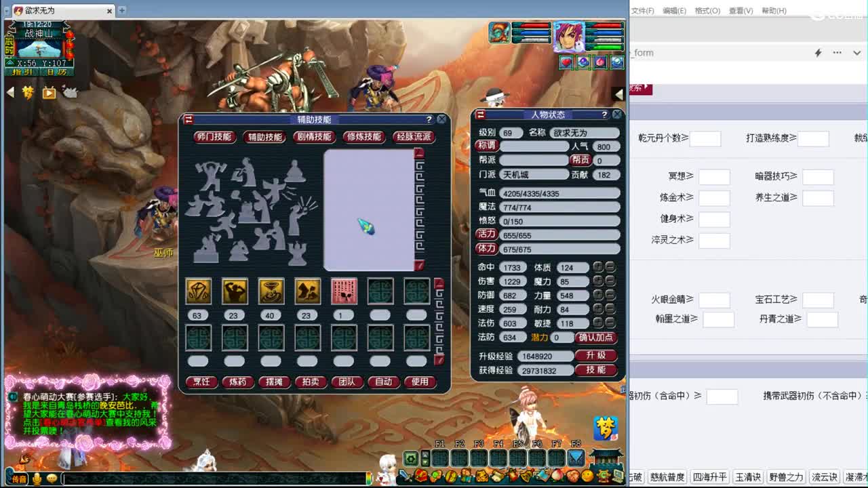Click the video play icon beside emblem
This screenshot has height=488, width=868.
(x=49, y=93)
